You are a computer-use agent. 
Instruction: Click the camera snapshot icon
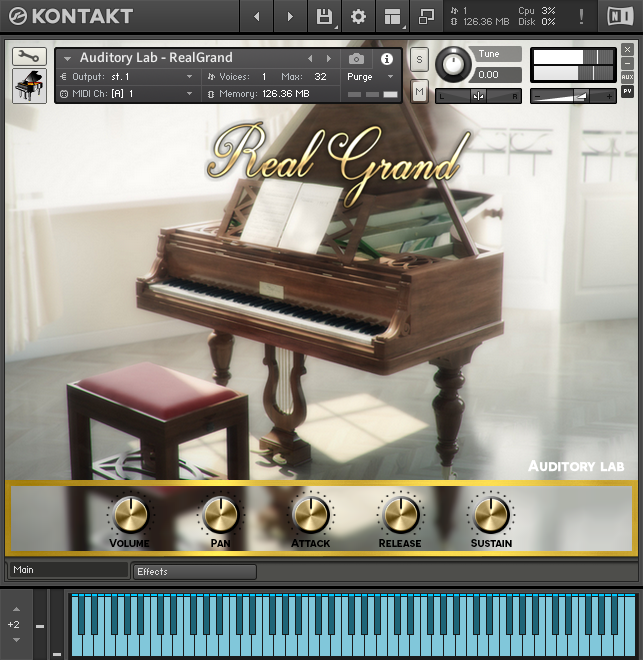(x=355, y=59)
